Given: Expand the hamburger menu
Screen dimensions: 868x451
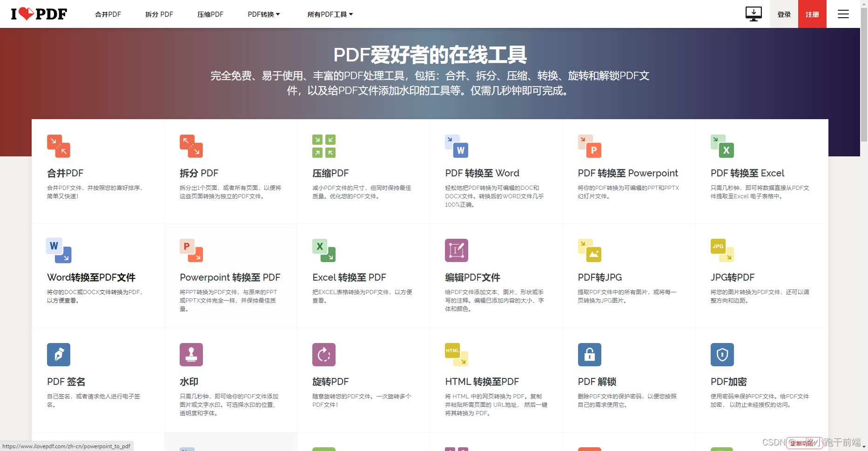Looking at the screenshot, I should coord(843,14).
